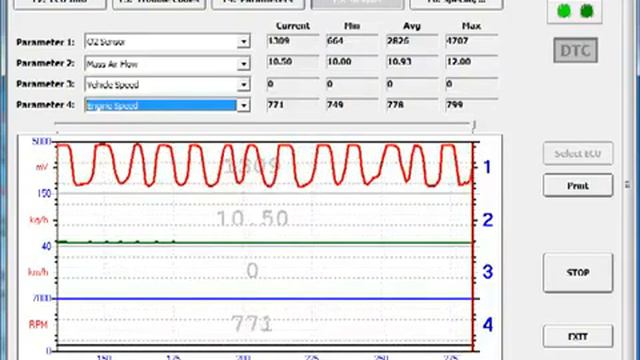Viewport: 640px width, 360px height.
Task: Click the Mass Air Flow min value 10.00
Action: [352, 62]
